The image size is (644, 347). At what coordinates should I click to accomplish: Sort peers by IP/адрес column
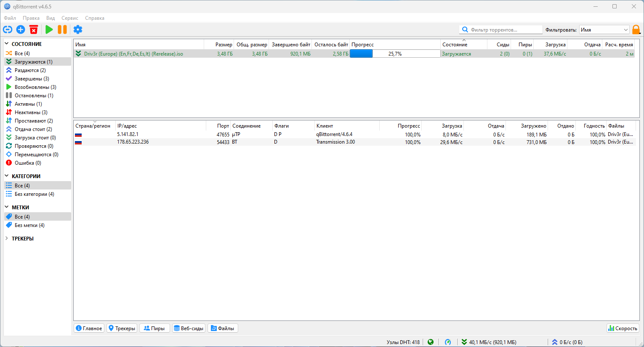(161, 126)
